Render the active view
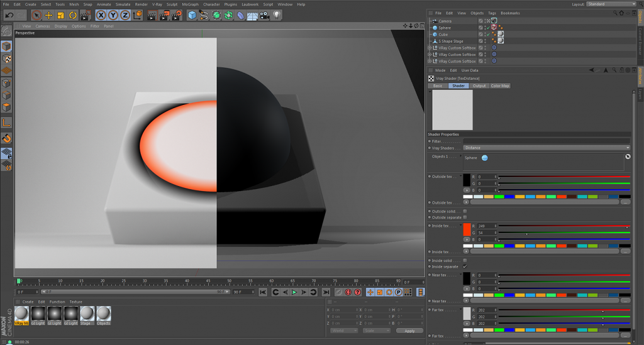 tap(152, 16)
